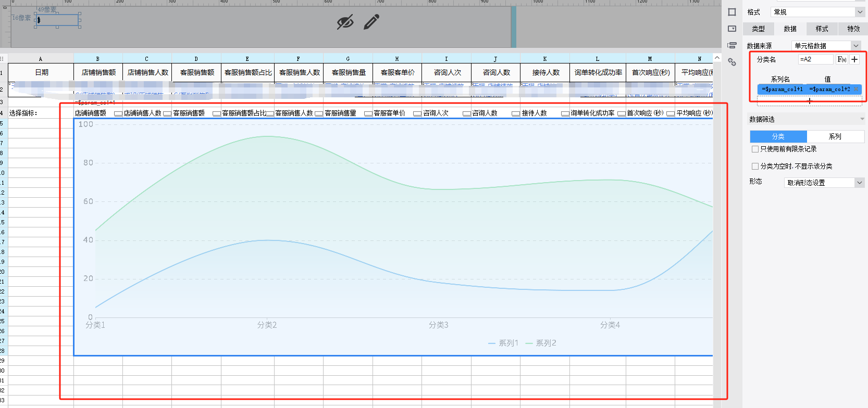Click the hide parameter pane eye icon
This screenshot has width=868, height=408.
point(345,22)
